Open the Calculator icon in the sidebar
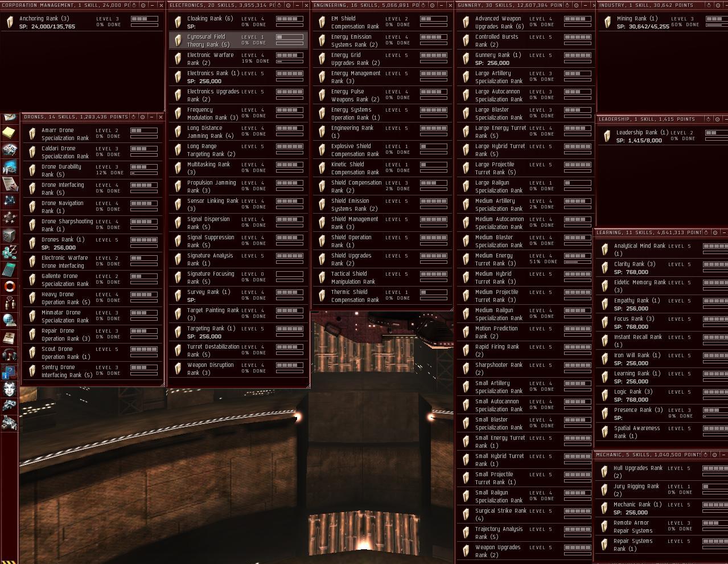The height and width of the screenshot is (564, 728). 9,269
